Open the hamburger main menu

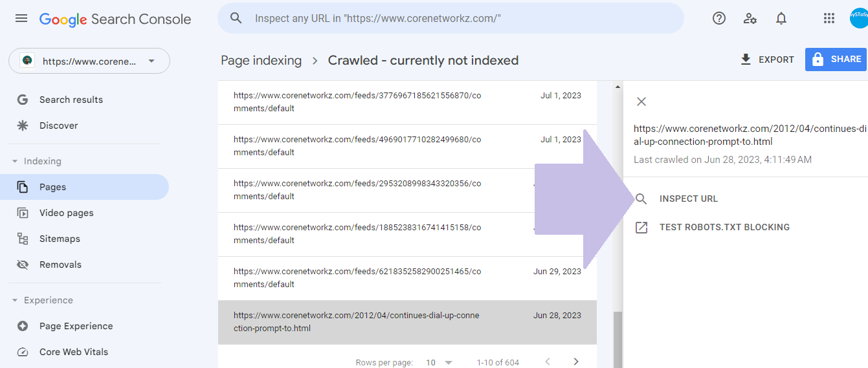(21, 18)
